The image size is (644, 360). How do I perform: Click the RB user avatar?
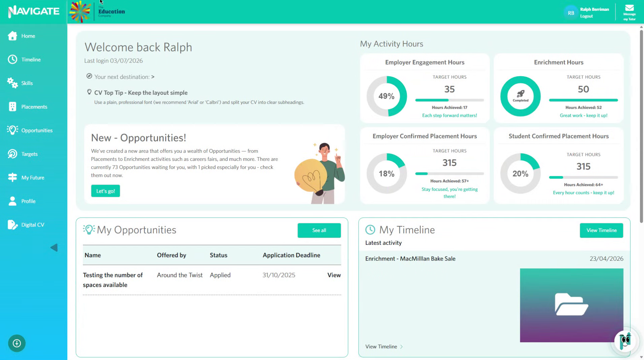click(571, 13)
